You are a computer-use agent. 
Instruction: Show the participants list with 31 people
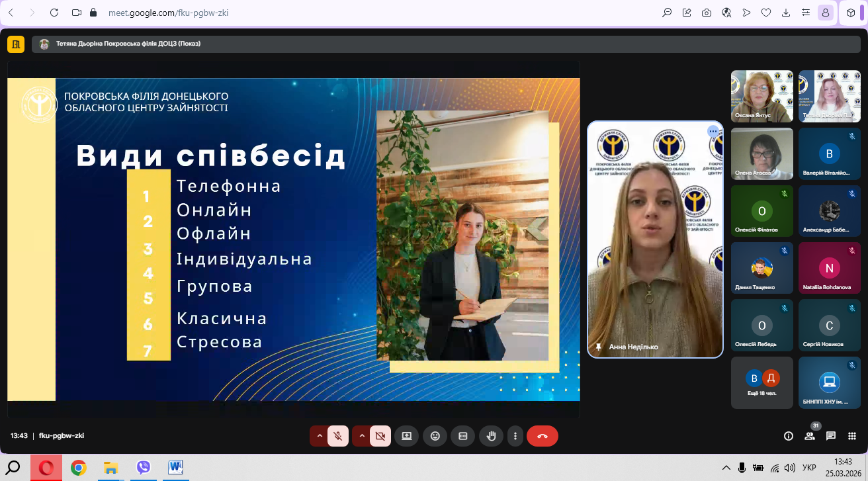(x=810, y=436)
